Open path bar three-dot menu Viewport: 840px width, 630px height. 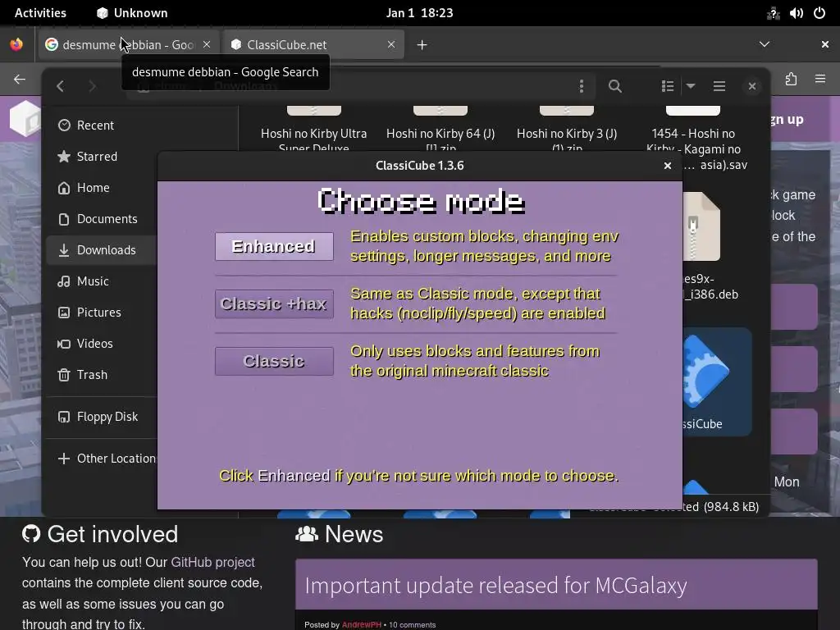point(582,86)
